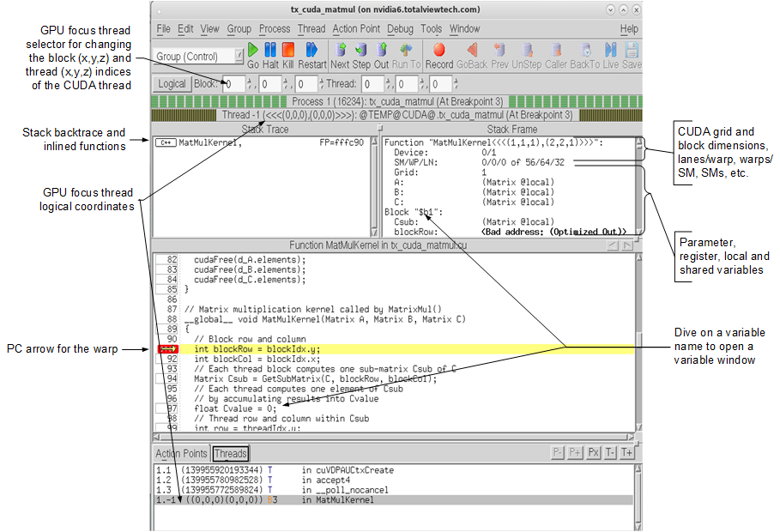
Task: Click the first Thread index stepper arrows
Action: (389, 84)
